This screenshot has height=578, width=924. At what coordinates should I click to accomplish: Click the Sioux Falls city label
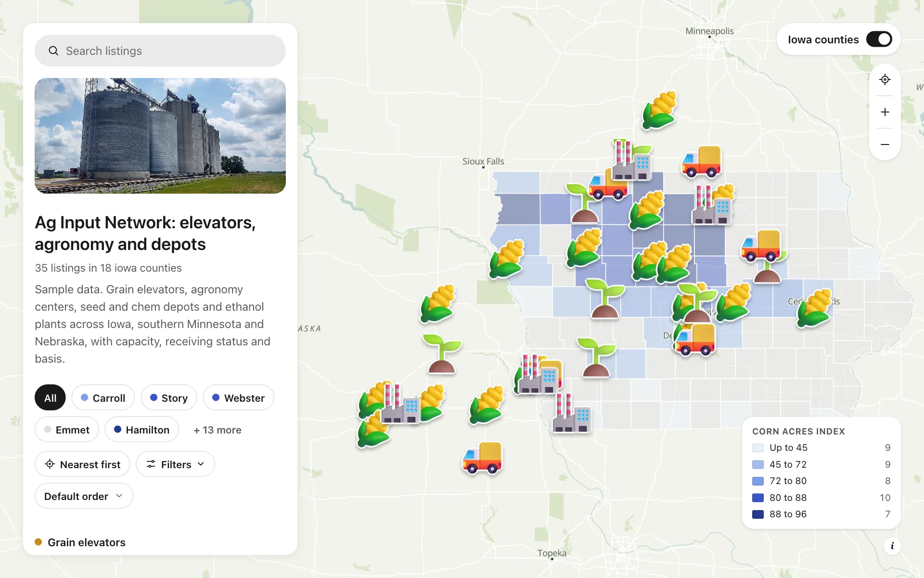click(483, 161)
